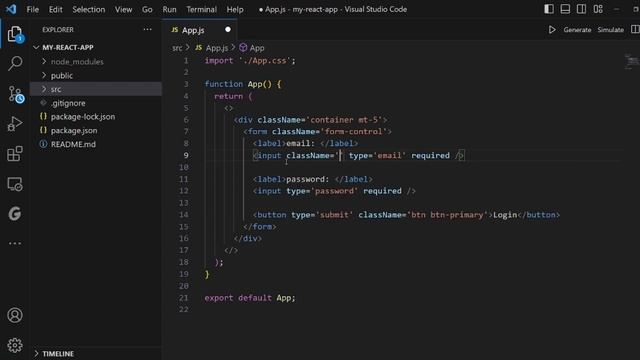Screen dimensions: 640x360
Task: Expand the node_modules folder
Action: coord(44,61)
